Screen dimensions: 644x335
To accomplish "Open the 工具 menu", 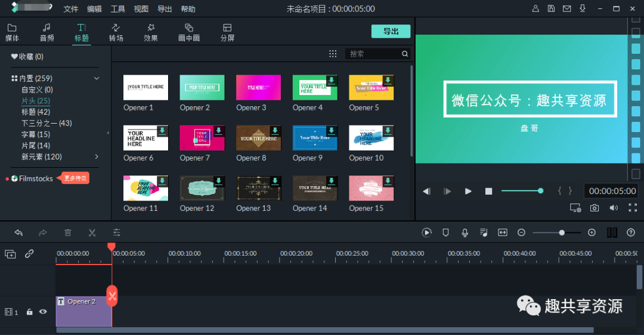I will (x=117, y=8).
